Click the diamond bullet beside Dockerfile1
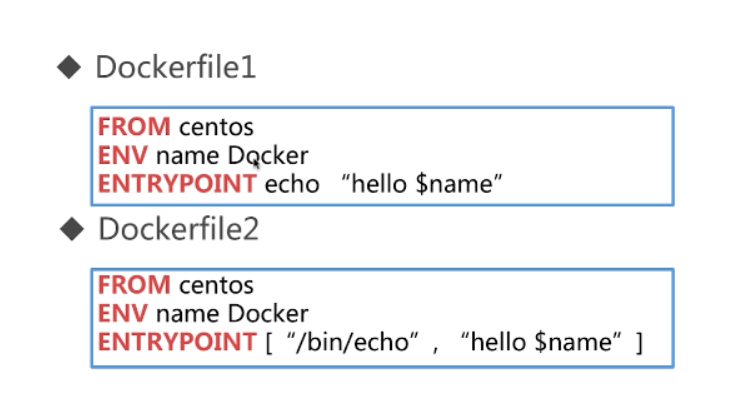 click(69, 67)
